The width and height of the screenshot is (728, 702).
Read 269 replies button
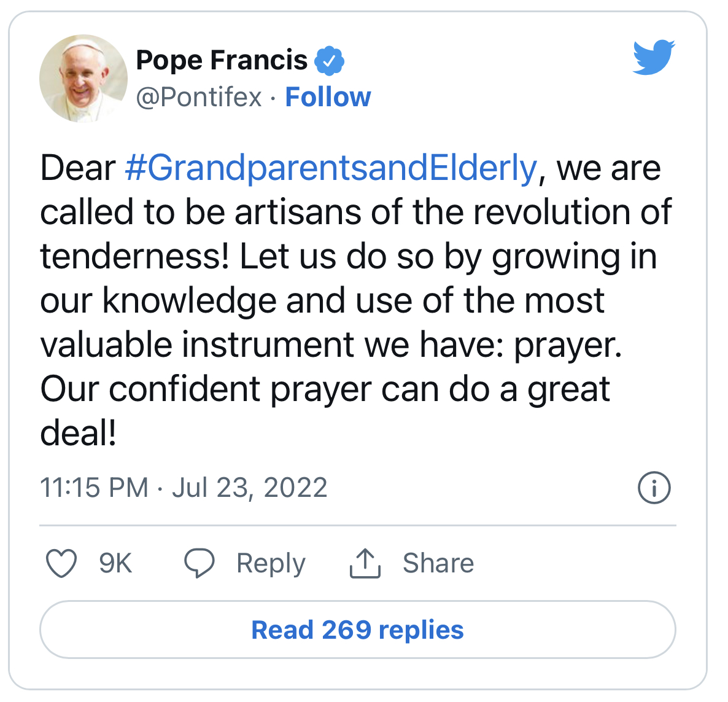[x=357, y=630]
